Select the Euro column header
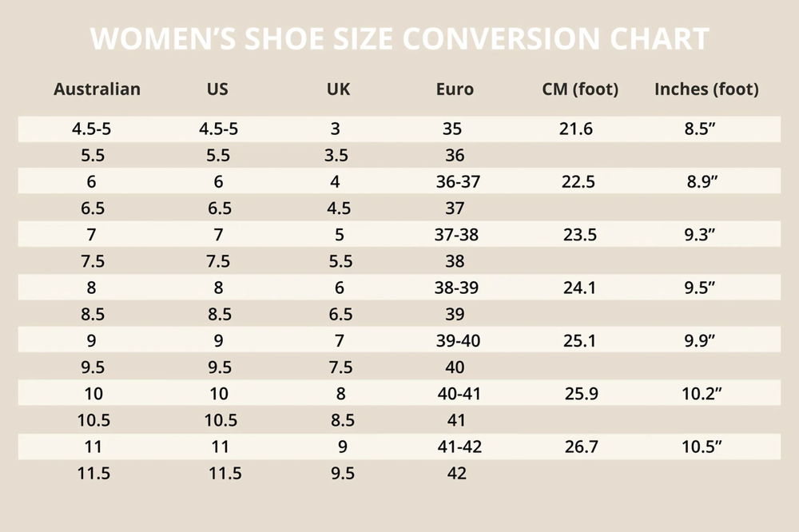Screen dimensions: 799x532 click(455, 89)
